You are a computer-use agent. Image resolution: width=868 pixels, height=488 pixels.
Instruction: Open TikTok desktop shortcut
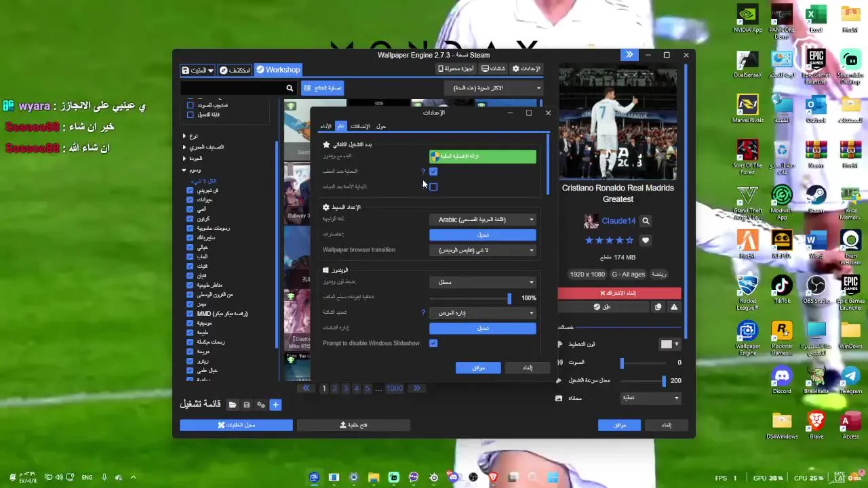point(782,289)
